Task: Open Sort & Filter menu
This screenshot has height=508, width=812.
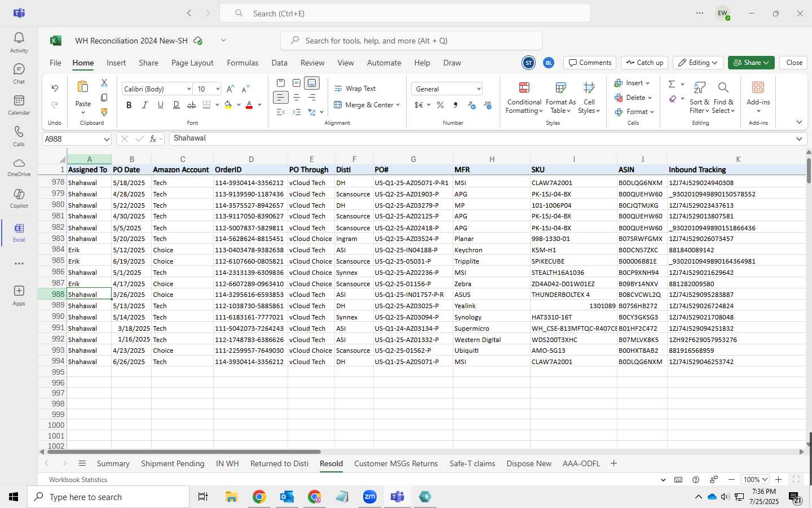Action: coord(699,98)
